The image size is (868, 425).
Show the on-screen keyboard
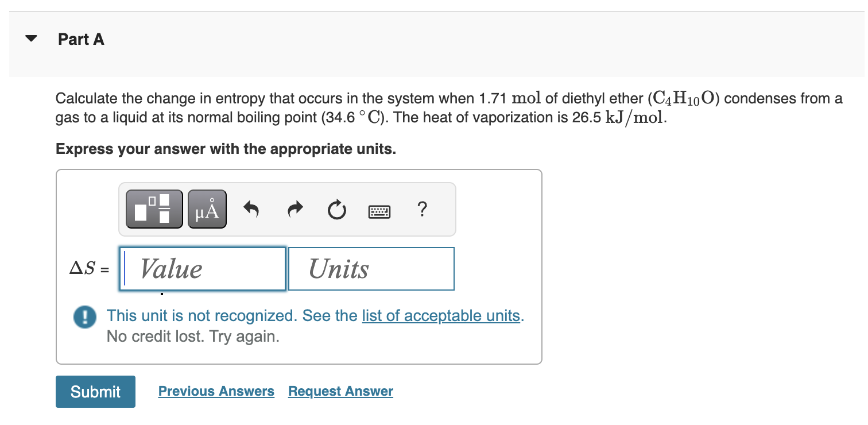pyautogui.click(x=380, y=211)
